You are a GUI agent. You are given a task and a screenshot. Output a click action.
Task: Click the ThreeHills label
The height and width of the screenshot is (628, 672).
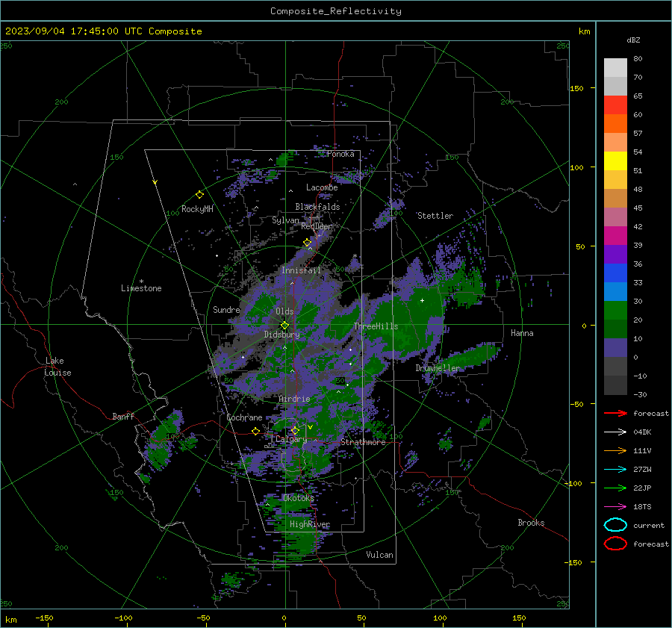click(376, 326)
